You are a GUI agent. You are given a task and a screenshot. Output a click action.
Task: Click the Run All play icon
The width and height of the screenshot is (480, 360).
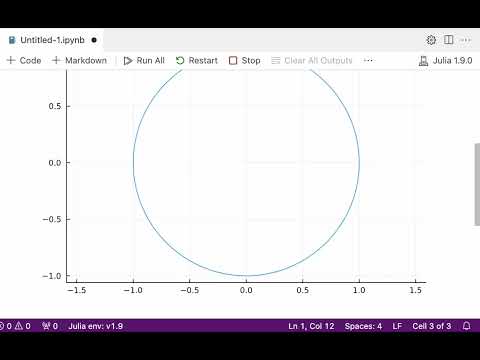tap(128, 61)
